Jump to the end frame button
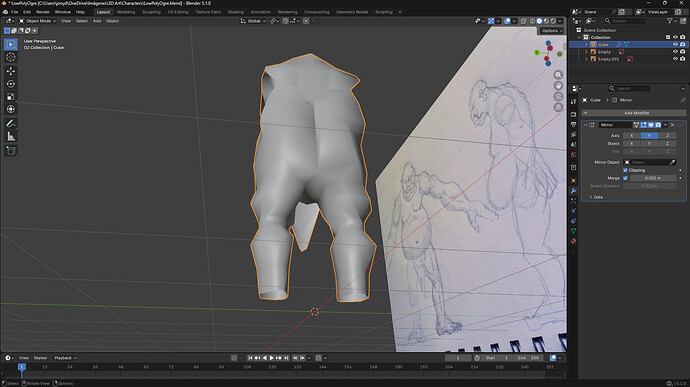Viewport: 690px width, 387px height. (286, 358)
